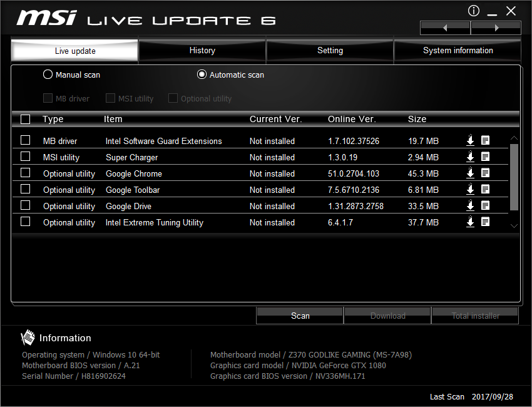Mark the Google Drive row checkbox
The width and height of the screenshot is (532, 407).
(26, 205)
